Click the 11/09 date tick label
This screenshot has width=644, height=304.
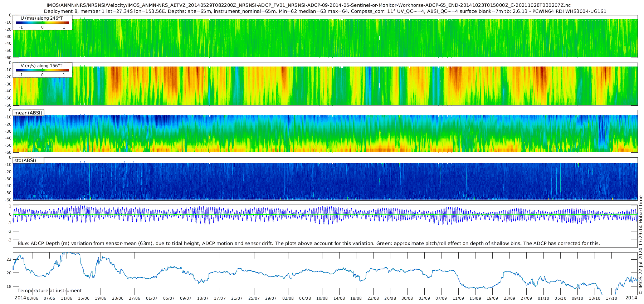point(458,298)
